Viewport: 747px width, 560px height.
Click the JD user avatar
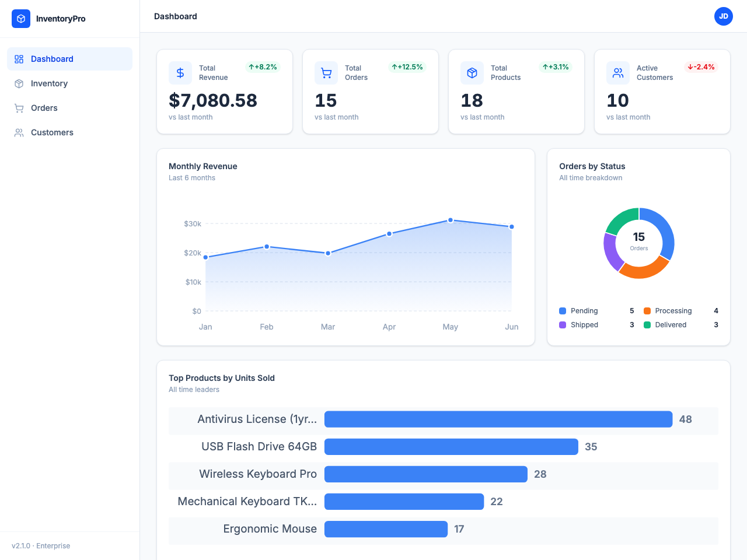point(723,16)
